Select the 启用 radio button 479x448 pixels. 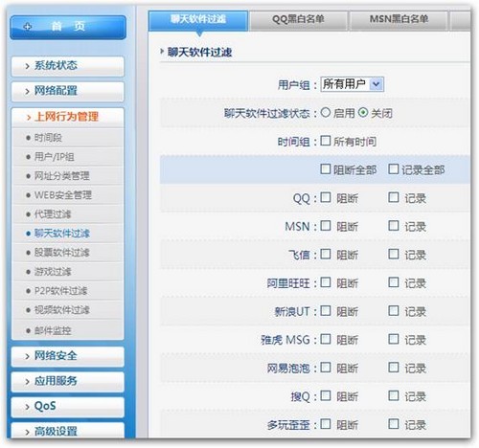[x=326, y=112]
